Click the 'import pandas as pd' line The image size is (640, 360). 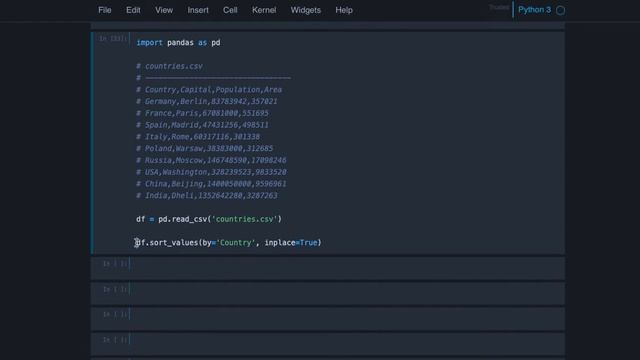pos(178,42)
